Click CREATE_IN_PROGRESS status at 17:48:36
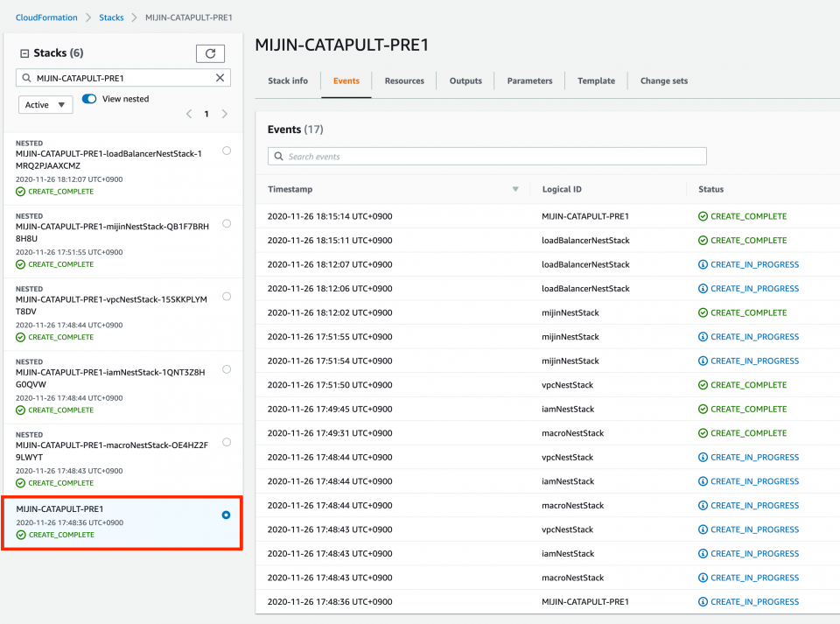Viewport: 840px width, 624px height. (749, 602)
